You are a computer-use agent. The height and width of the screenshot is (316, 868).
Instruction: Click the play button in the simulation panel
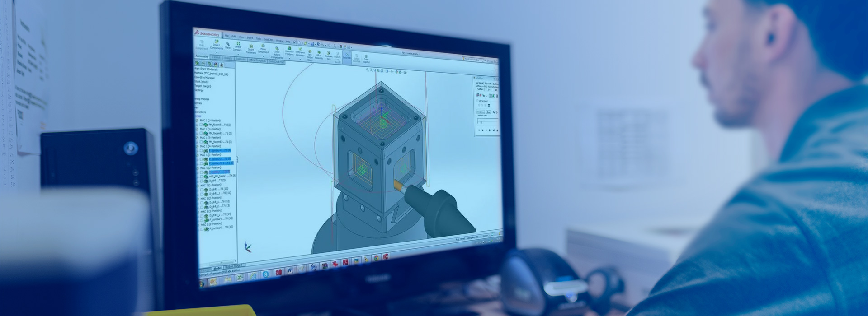(483, 130)
